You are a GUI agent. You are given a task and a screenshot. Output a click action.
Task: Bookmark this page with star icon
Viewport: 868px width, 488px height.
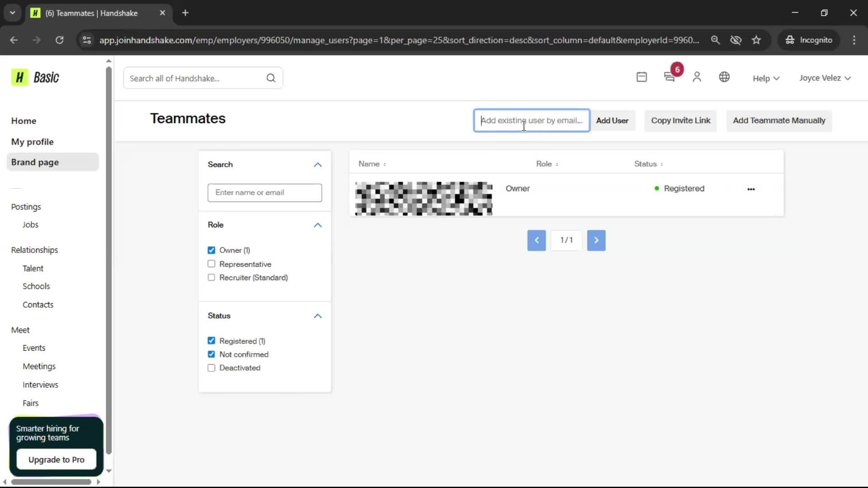pos(756,40)
